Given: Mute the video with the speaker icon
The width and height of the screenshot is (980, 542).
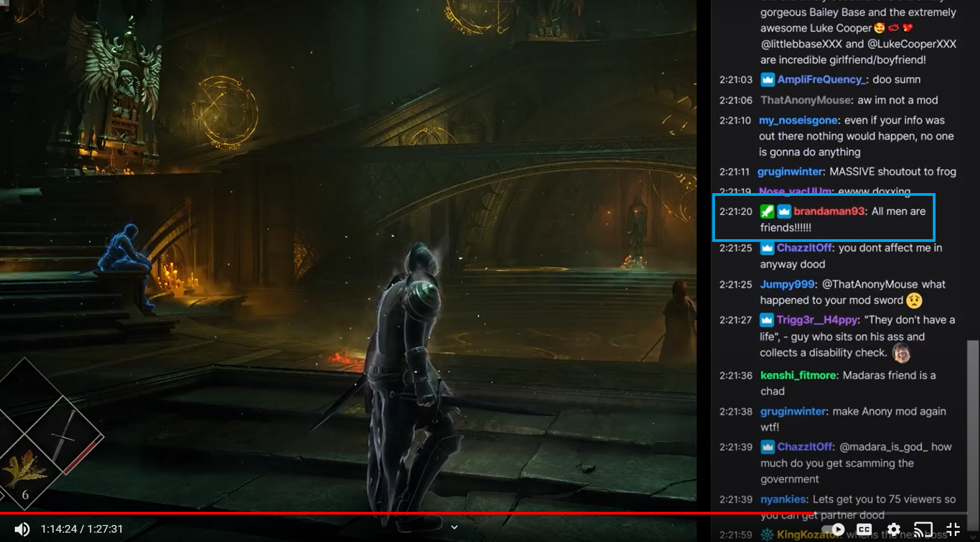Looking at the screenshot, I should coord(22,529).
